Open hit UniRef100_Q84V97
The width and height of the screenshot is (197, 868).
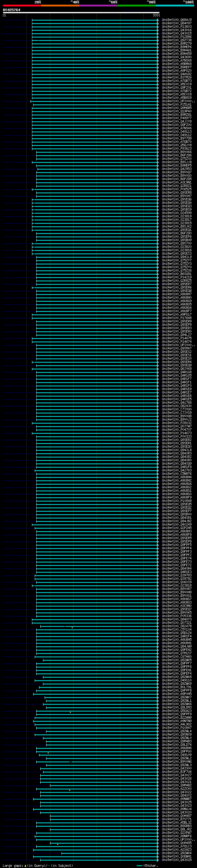tap(177, 23)
